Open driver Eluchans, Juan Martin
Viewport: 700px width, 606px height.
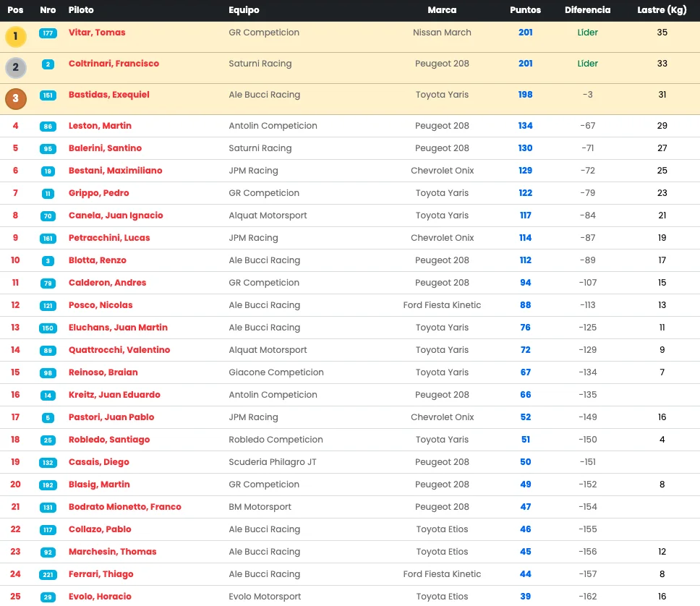coord(118,328)
